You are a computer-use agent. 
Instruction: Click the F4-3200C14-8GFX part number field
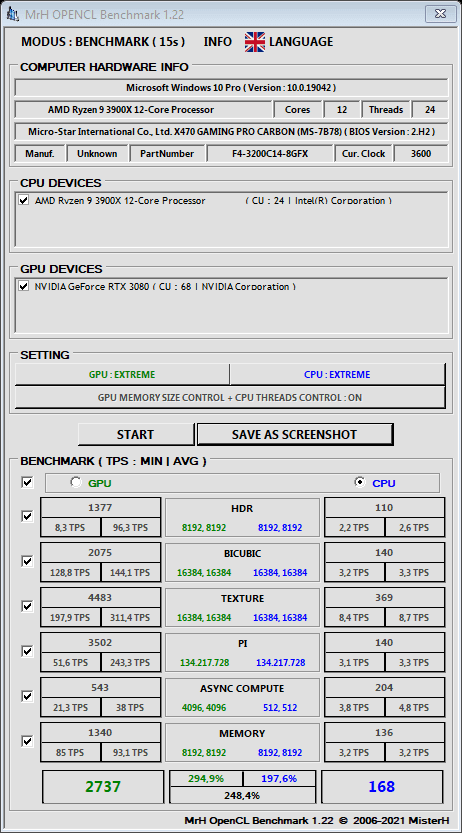[x=270, y=154]
